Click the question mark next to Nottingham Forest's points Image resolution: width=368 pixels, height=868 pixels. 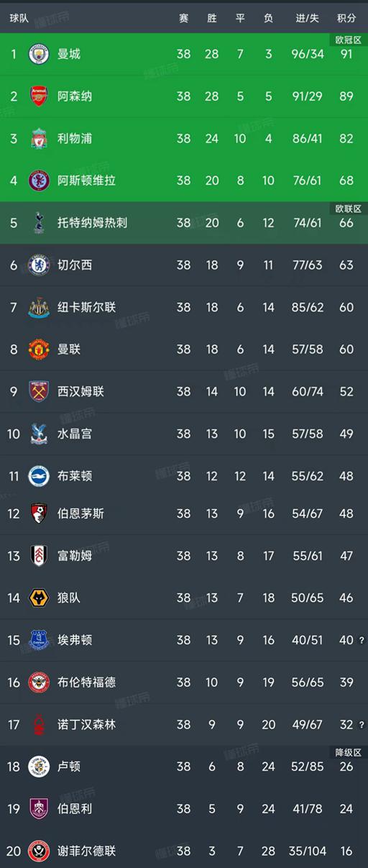(362, 726)
